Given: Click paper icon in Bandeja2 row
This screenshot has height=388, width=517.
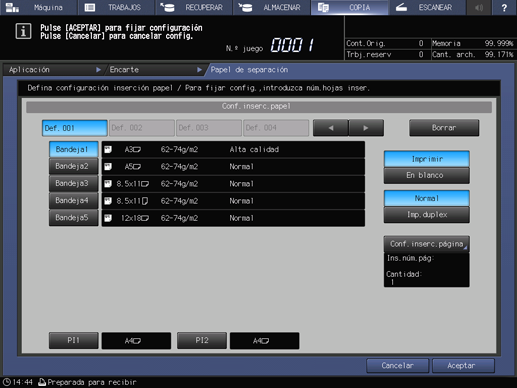Looking at the screenshot, I should [x=108, y=167].
